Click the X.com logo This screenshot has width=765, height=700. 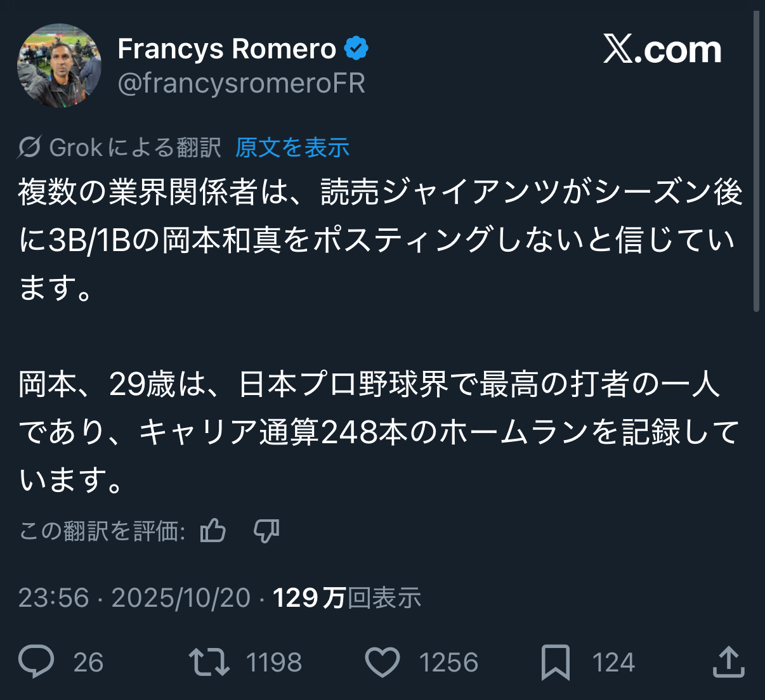(662, 49)
